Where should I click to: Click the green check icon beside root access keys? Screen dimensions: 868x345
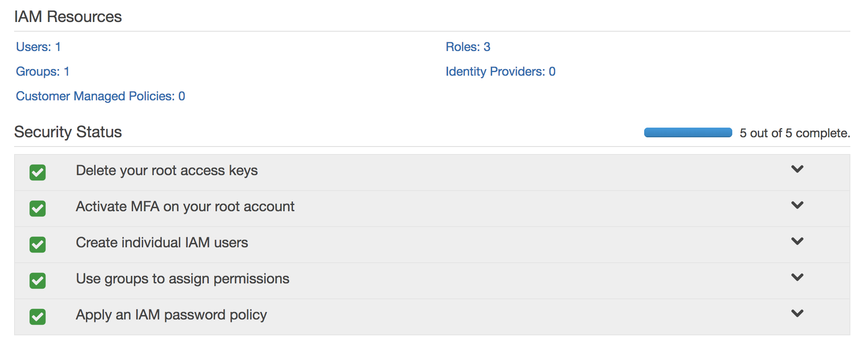[37, 172]
